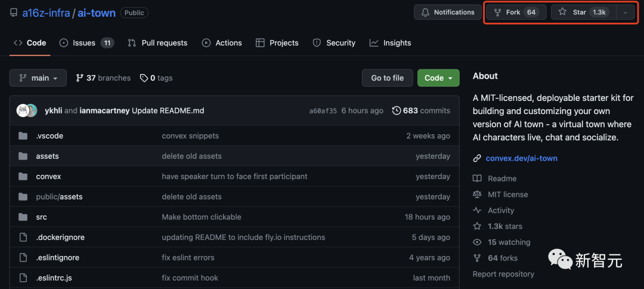This screenshot has width=644, height=289.
Task: Open the ai-town repository name link
Action: pyautogui.click(x=97, y=13)
